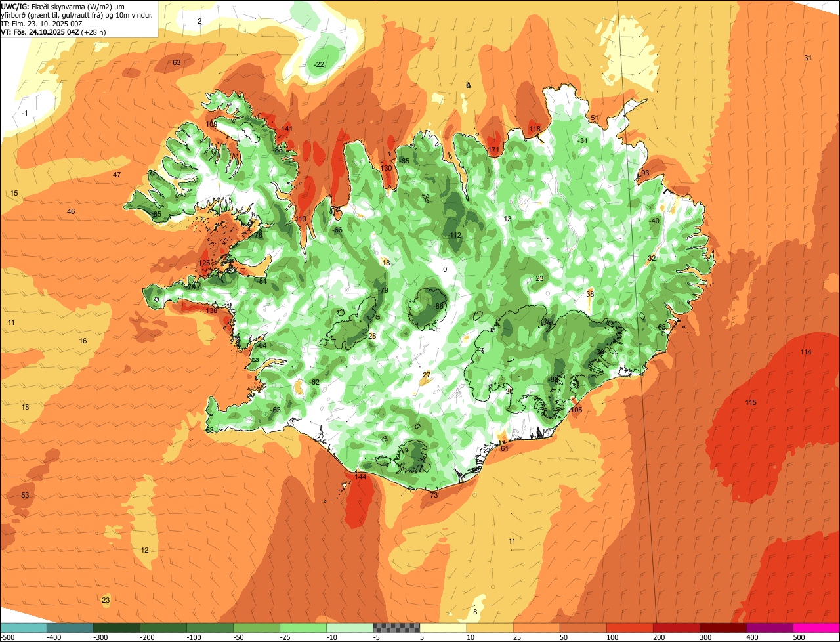Select the value '-40' in east Iceland
Viewport: 840px width, 642px height.
(x=654, y=221)
